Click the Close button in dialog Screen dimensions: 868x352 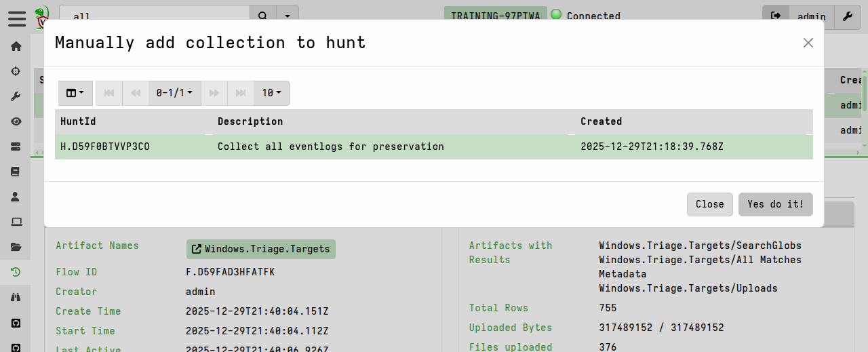709,204
